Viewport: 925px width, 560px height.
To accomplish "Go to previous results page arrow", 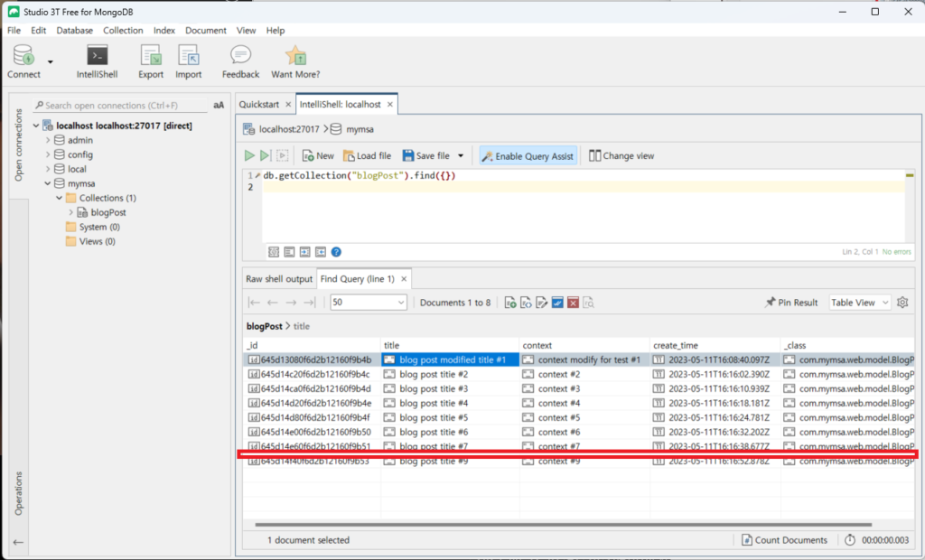I will pos(273,303).
